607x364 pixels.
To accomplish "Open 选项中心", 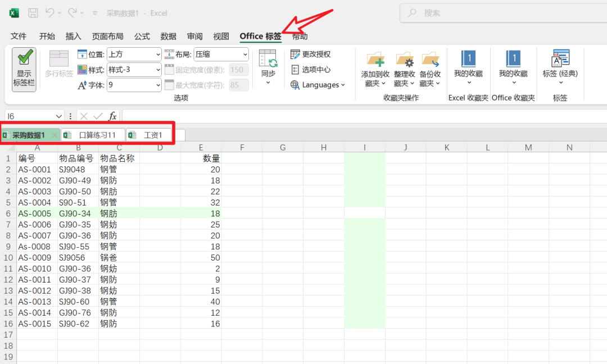I will [310, 70].
